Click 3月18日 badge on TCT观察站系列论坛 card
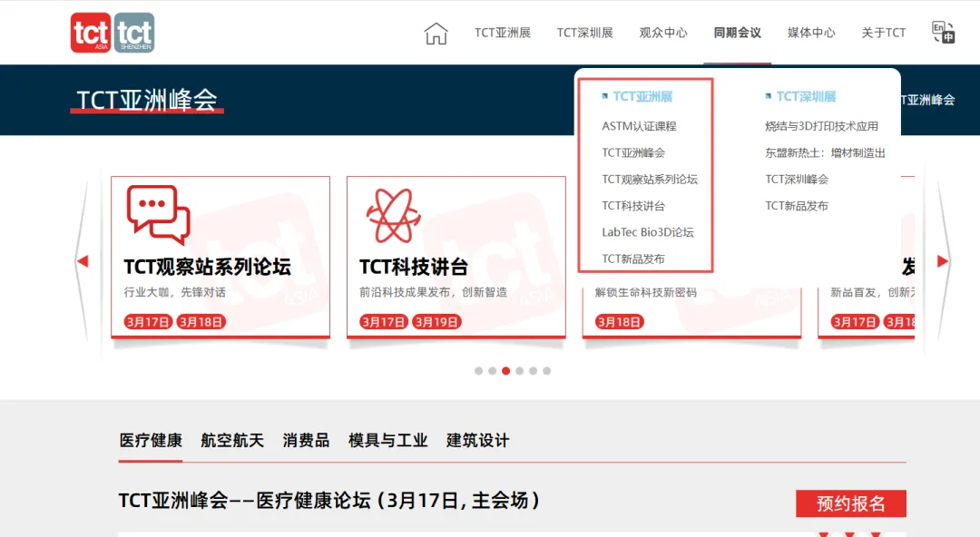The width and height of the screenshot is (980, 537). (201, 322)
